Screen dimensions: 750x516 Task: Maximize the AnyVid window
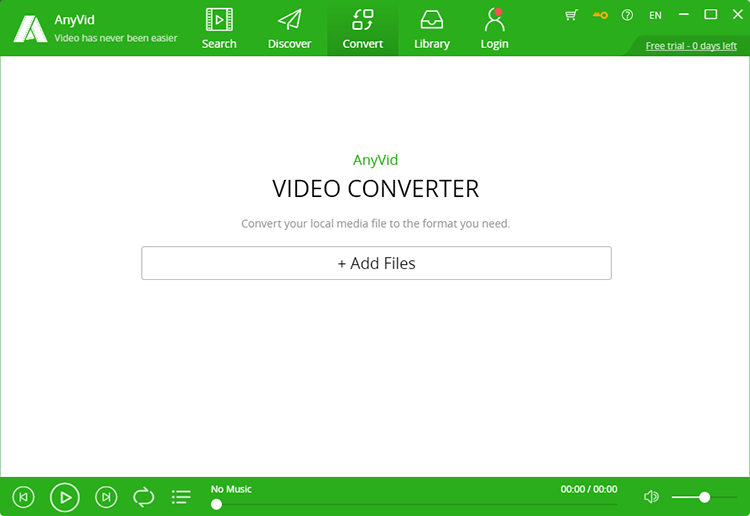pyautogui.click(x=711, y=15)
